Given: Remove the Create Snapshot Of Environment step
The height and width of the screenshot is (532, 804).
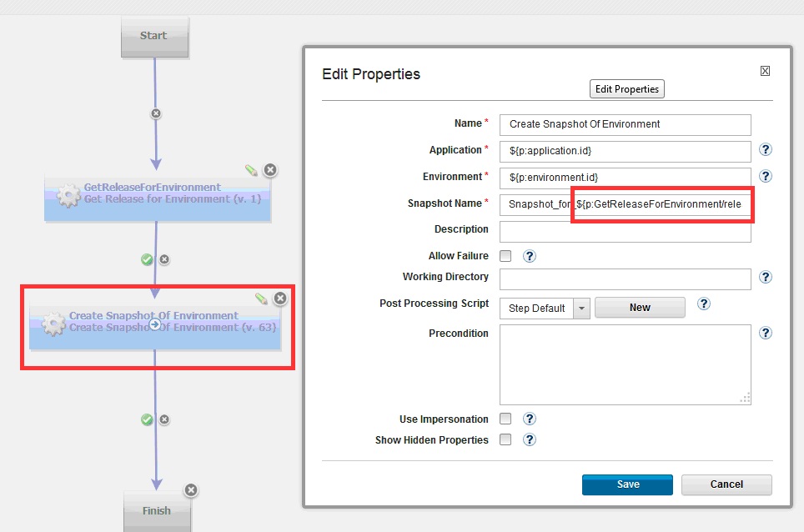Looking at the screenshot, I should pyautogui.click(x=280, y=298).
